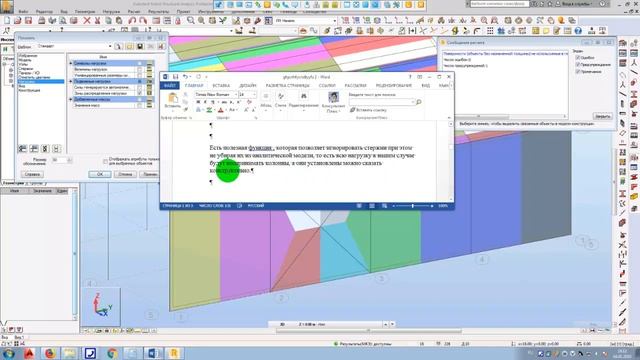The image size is (640, 360).
Task: Toggle Warnings checkbox in calculation messages window
Action: [x=578, y=64]
